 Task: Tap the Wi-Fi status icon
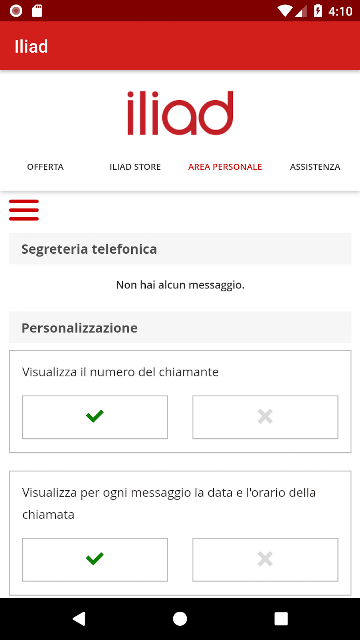[x=284, y=11]
